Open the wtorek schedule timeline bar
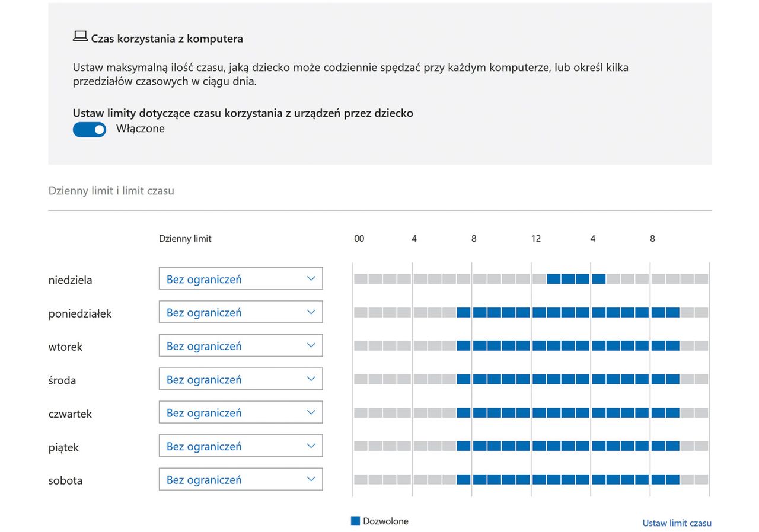The height and width of the screenshot is (532, 759). [531, 345]
